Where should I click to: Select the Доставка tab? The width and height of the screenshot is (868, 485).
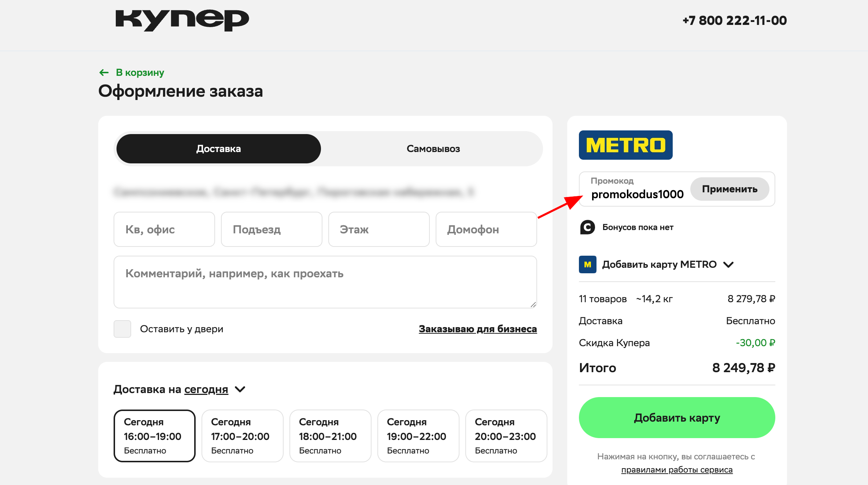point(218,148)
